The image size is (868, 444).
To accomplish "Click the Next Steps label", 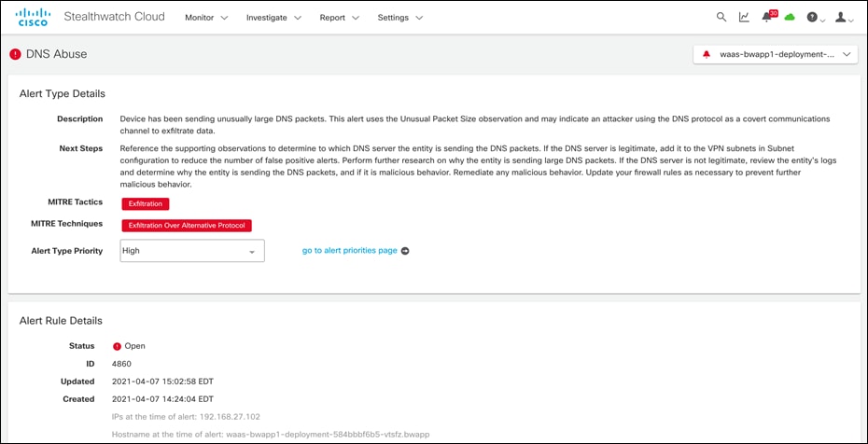I will [81, 148].
